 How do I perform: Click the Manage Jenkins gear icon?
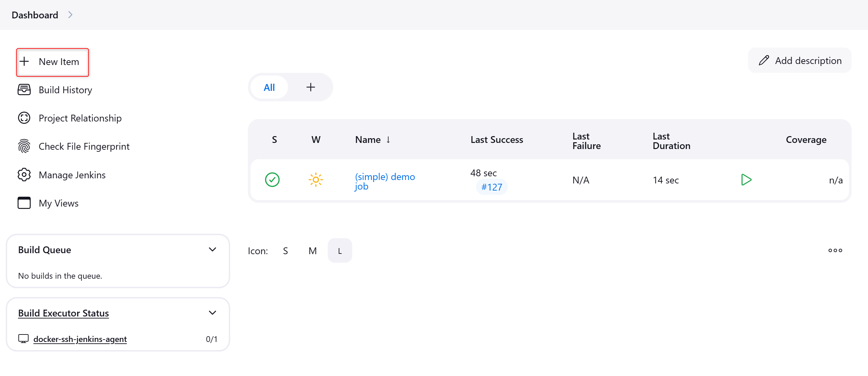pyautogui.click(x=24, y=175)
